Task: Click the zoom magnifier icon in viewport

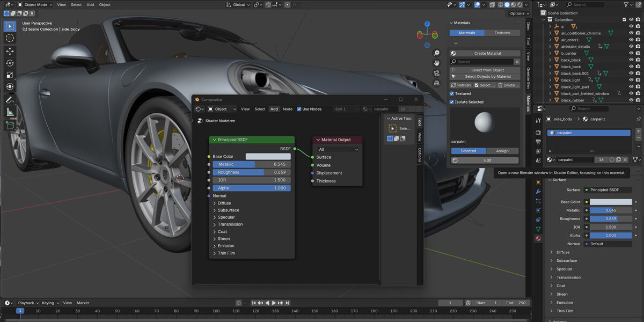Action: pos(437,53)
